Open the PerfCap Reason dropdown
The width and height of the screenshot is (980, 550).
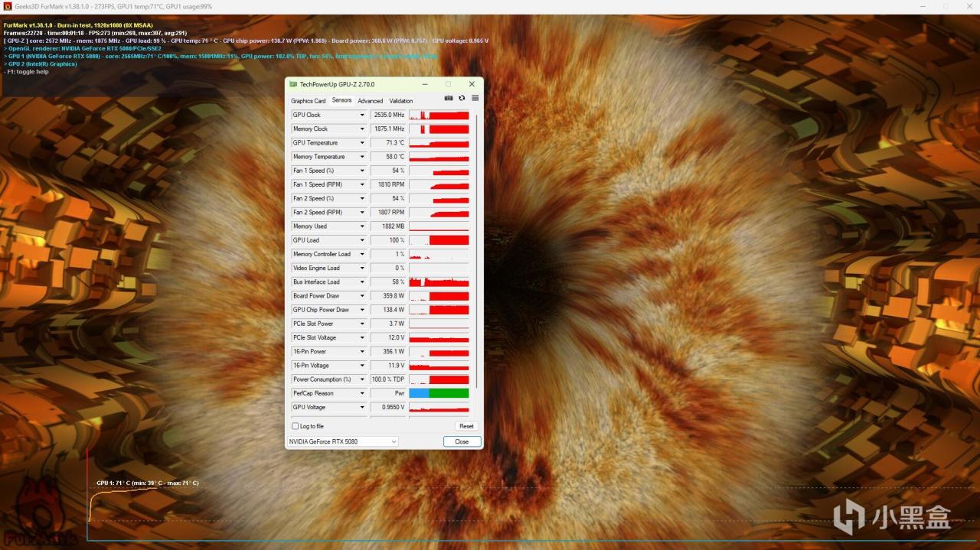coord(362,393)
